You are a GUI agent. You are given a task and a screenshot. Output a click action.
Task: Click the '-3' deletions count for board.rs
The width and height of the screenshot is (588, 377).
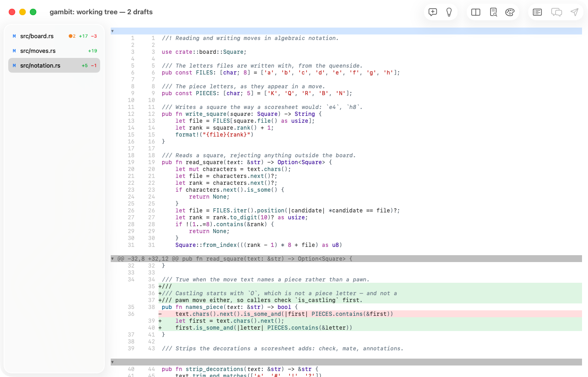[94, 36]
